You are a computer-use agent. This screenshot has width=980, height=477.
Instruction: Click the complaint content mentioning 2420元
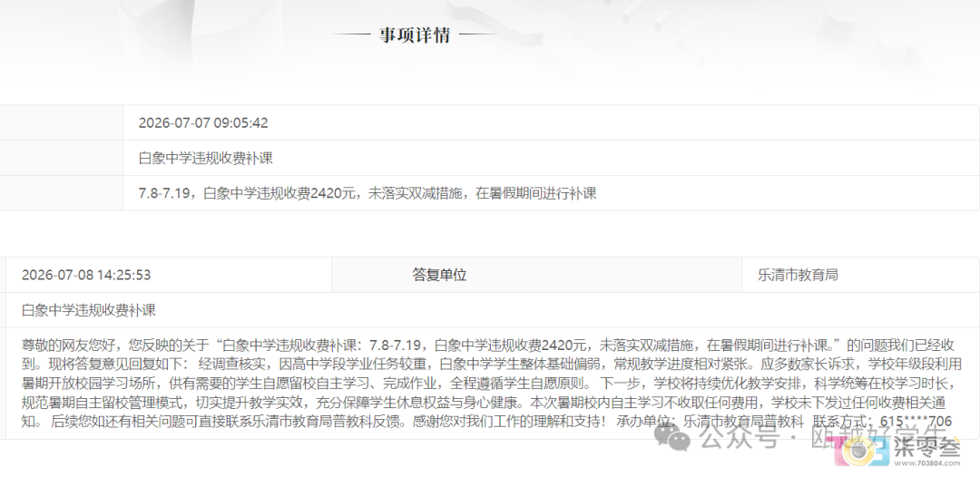(367, 193)
